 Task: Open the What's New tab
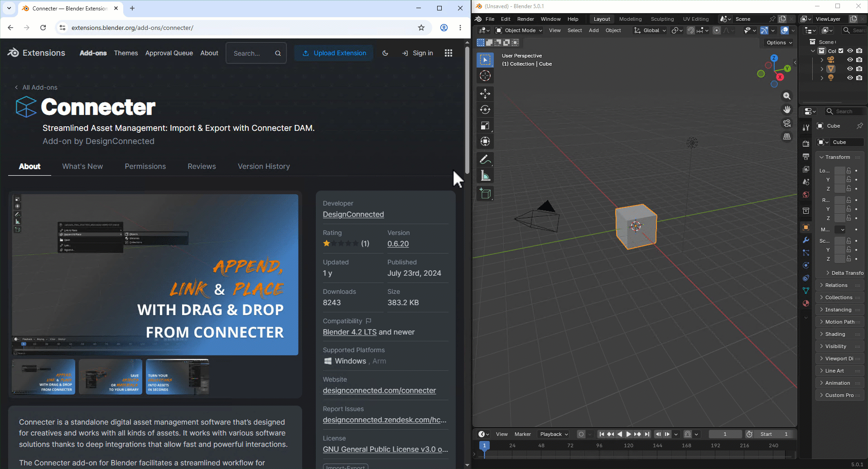coord(82,166)
